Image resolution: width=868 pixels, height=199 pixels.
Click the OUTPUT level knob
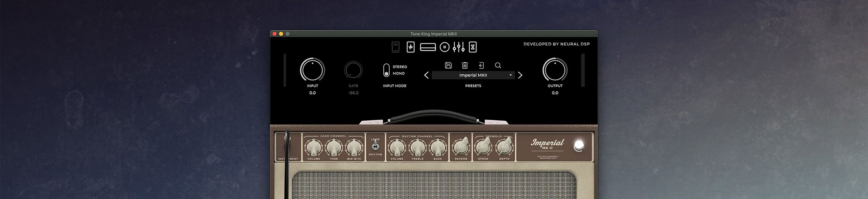pyautogui.click(x=555, y=70)
